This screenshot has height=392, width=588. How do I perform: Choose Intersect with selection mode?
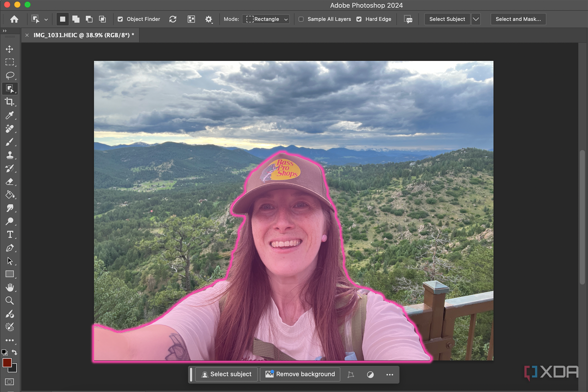tap(102, 19)
